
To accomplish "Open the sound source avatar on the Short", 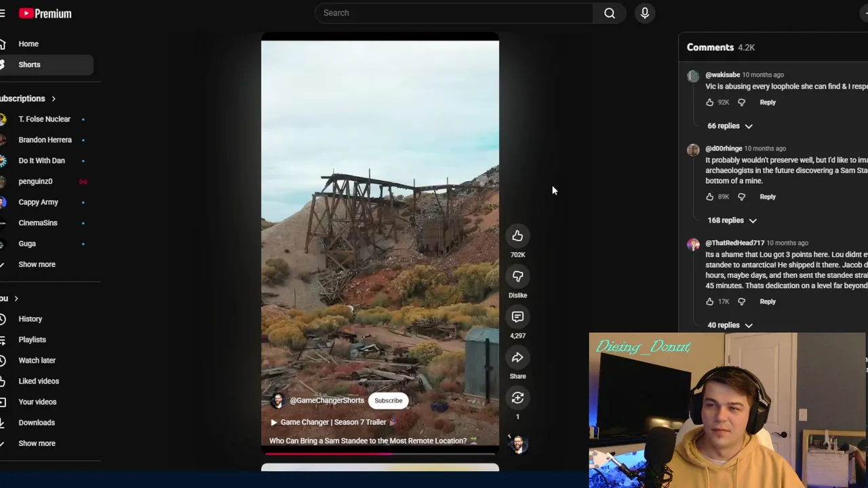I will pos(518,445).
